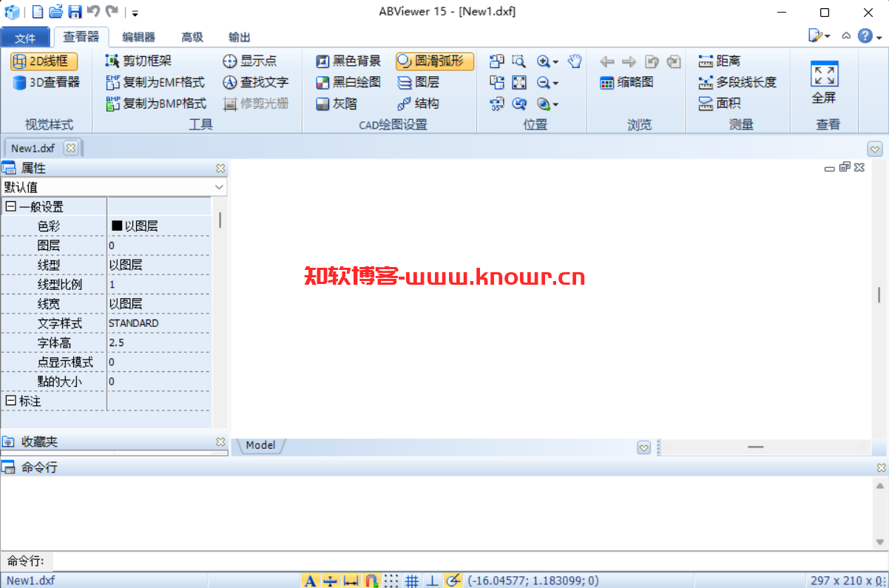Select the hand pan tool
889x588 pixels.
575,61
